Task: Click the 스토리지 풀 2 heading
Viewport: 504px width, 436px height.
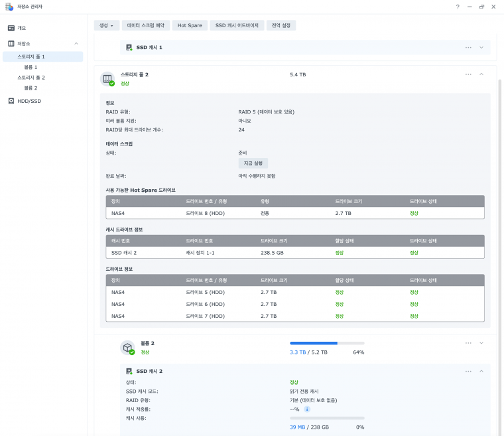Action: click(135, 74)
